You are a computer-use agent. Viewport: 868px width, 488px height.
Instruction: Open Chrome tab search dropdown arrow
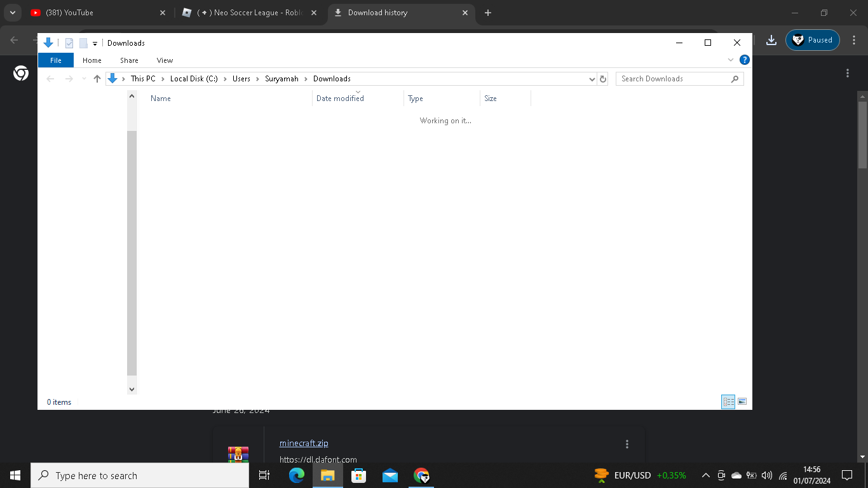13,13
